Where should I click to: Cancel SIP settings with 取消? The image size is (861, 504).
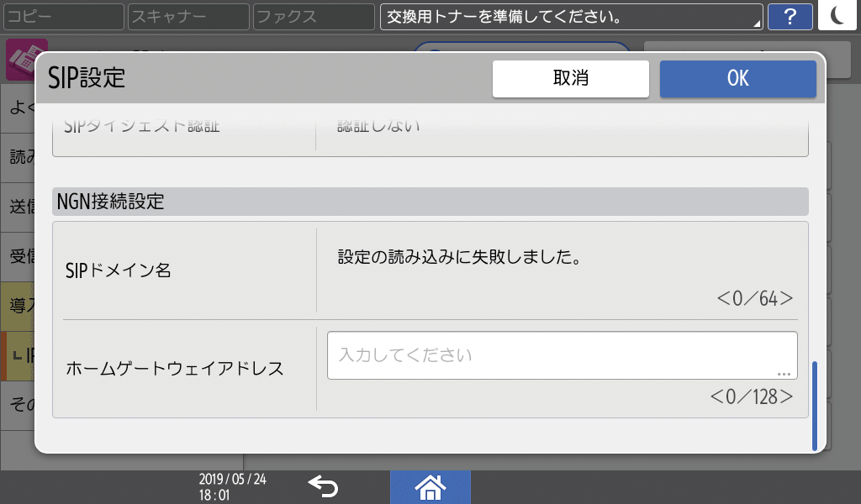click(x=570, y=78)
